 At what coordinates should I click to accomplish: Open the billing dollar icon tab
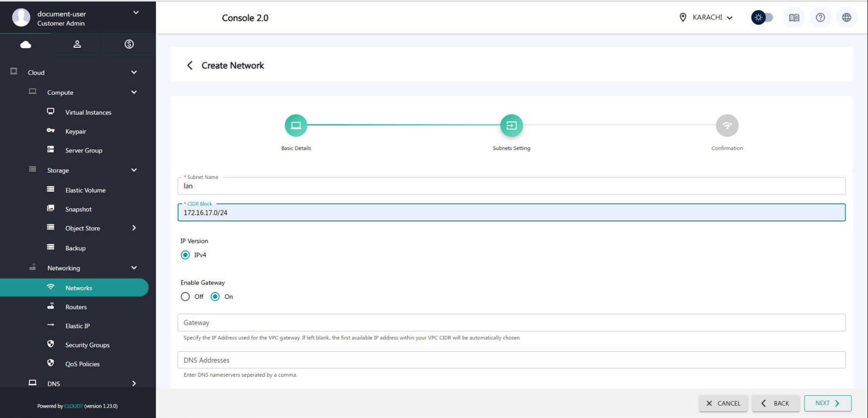[x=129, y=45]
